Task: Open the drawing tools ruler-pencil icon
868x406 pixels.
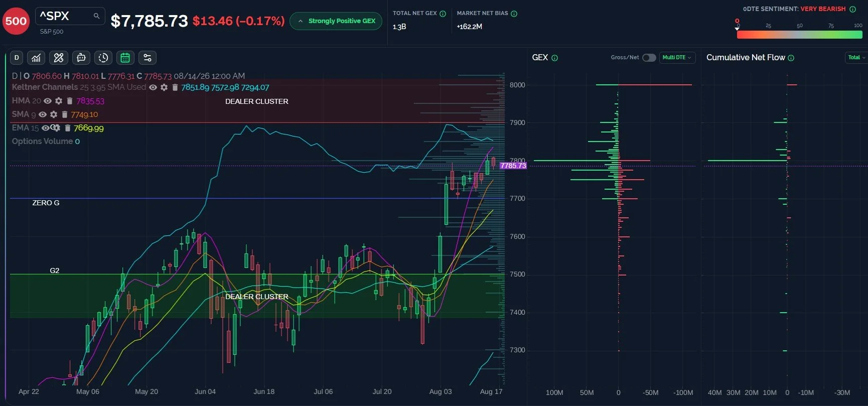Action: click(59, 58)
